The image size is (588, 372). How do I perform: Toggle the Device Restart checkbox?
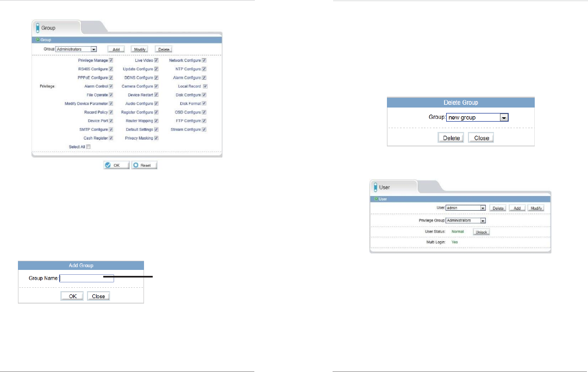157,95
